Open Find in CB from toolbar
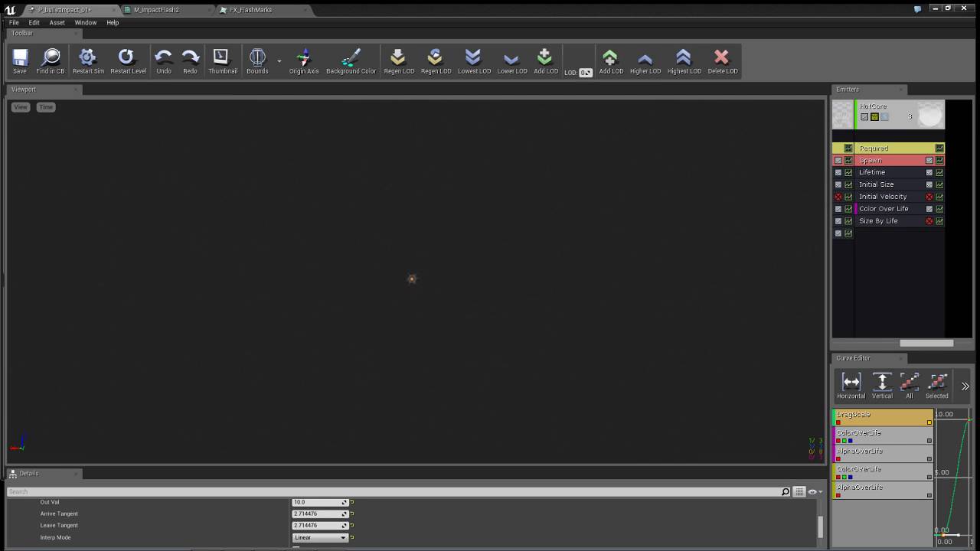 click(51, 60)
